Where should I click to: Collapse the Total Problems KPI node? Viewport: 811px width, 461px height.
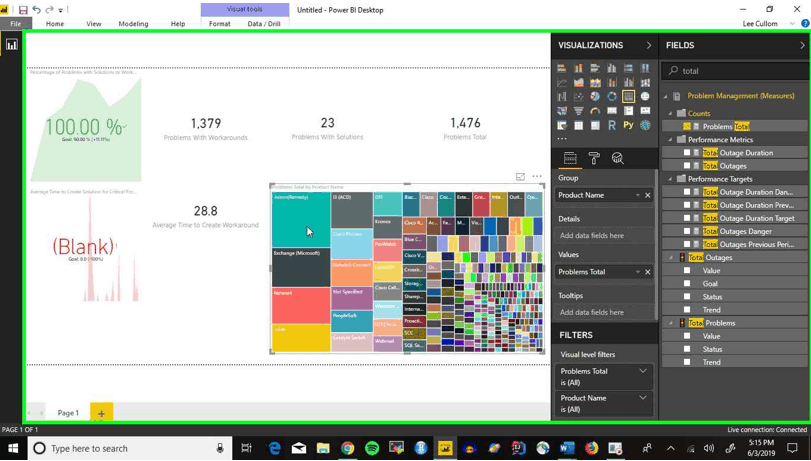click(671, 323)
